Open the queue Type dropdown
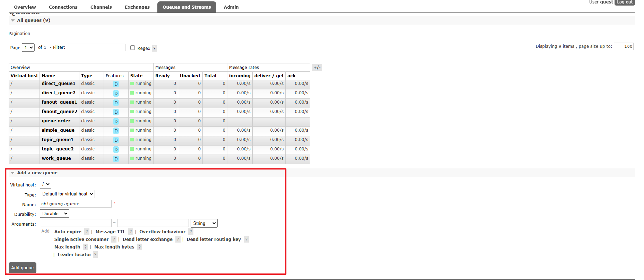Viewport: 644px width, 280px height. 67,194
